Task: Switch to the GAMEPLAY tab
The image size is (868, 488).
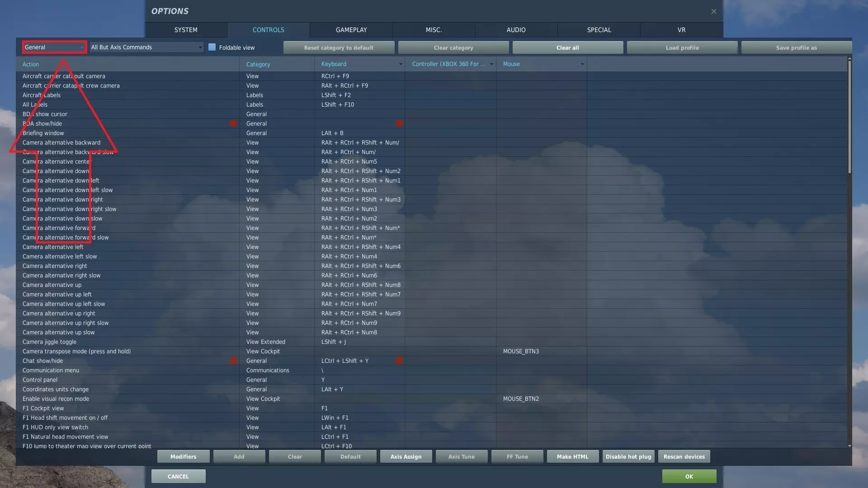Action: coord(351,30)
